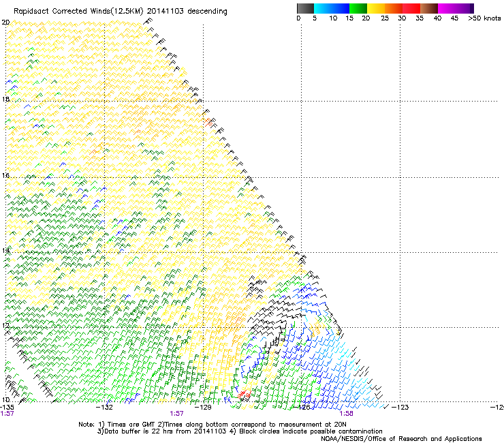504x443 pixels.
Task: Click the purple '1:58' time label
Action: [346, 414]
